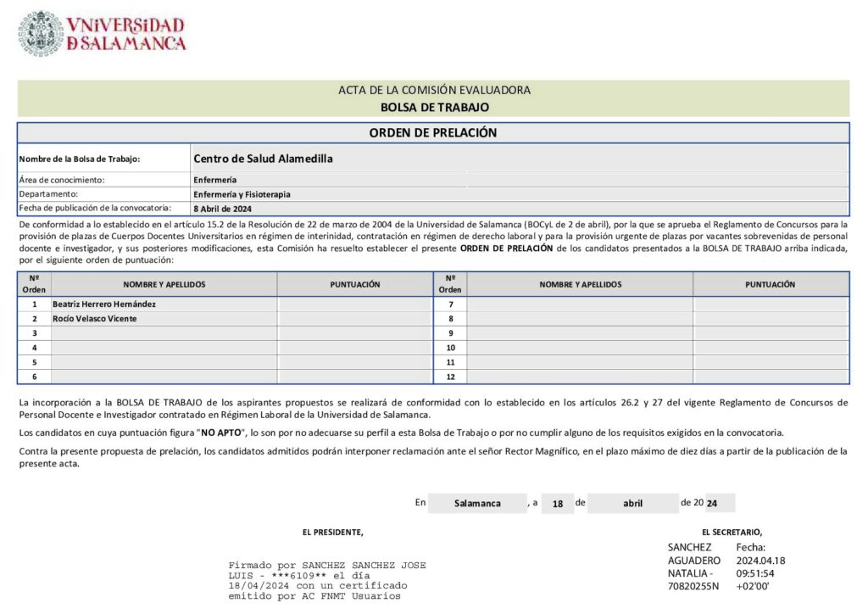Click the empty name field in row 11
Viewport: 868px width, 614px height.
click(x=580, y=362)
